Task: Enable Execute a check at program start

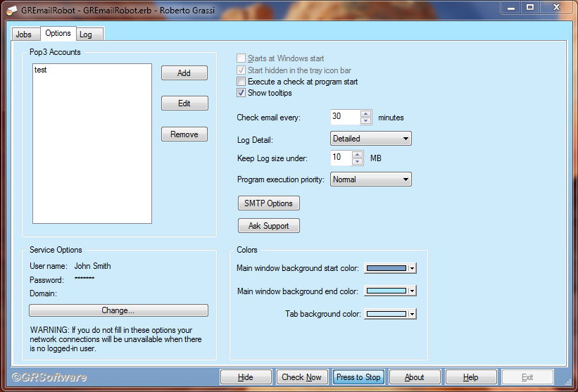Action: (x=241, y=82)
